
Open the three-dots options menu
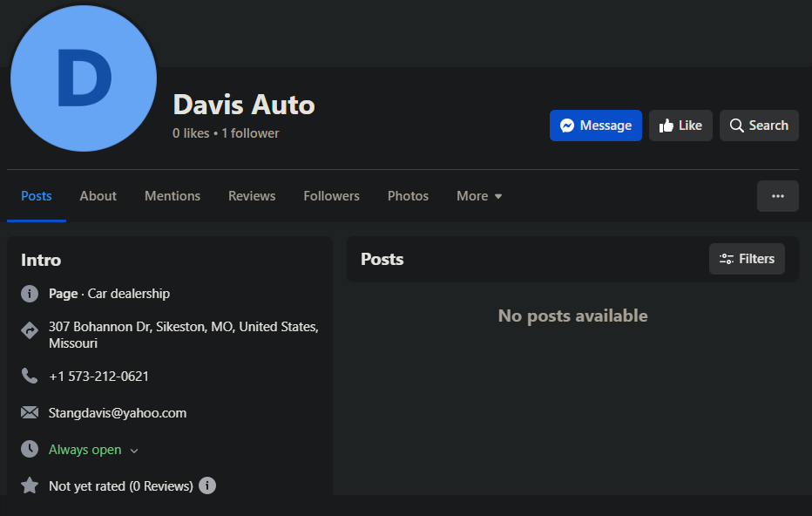tap(777, 196)
